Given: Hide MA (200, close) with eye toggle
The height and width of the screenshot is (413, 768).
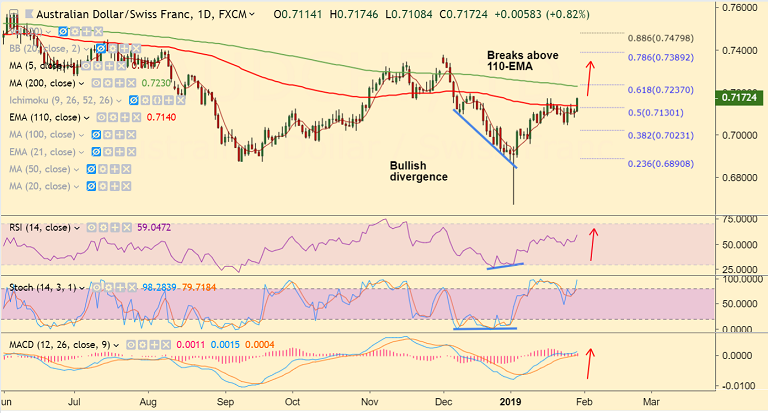Looking at the screenshot, I should tap(96, 83).
